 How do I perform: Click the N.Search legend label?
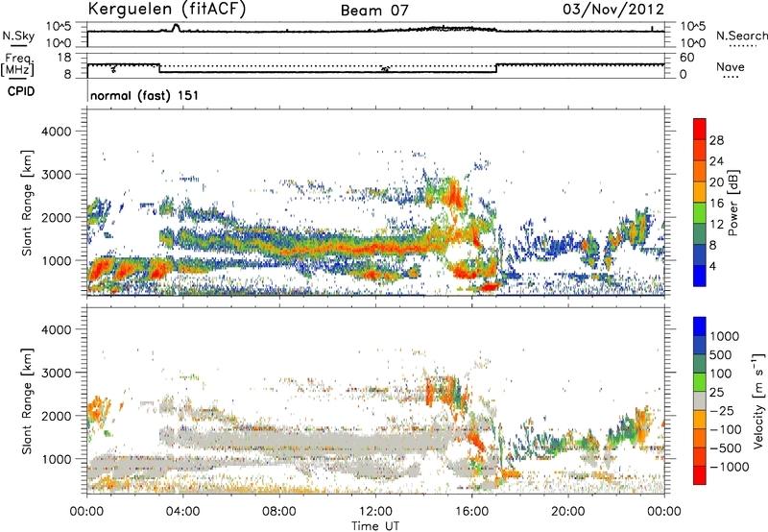742,36
